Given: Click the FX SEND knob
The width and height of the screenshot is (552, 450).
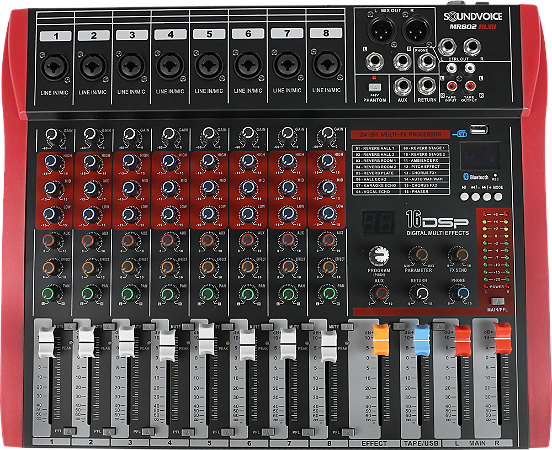Looking at the screenshot, I should coord(460,255).
